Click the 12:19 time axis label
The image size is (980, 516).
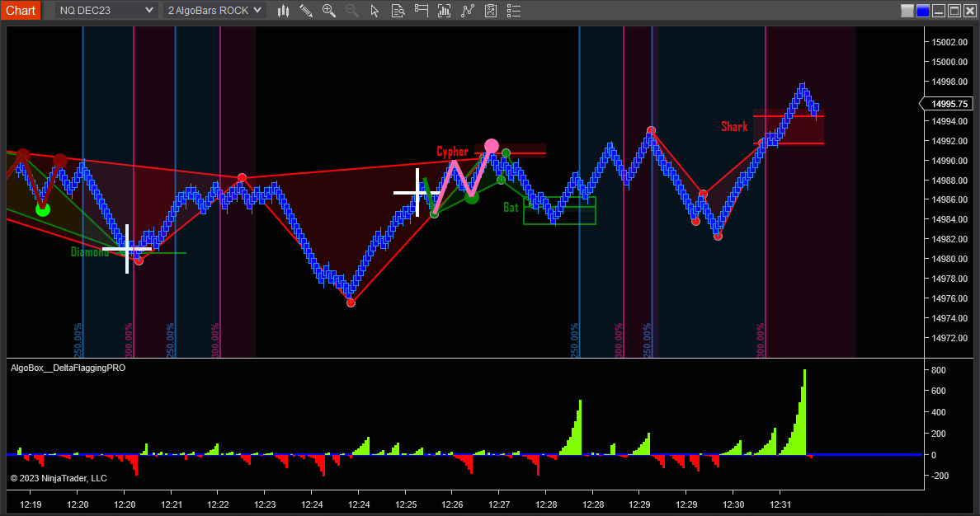(x=31, y=504)
